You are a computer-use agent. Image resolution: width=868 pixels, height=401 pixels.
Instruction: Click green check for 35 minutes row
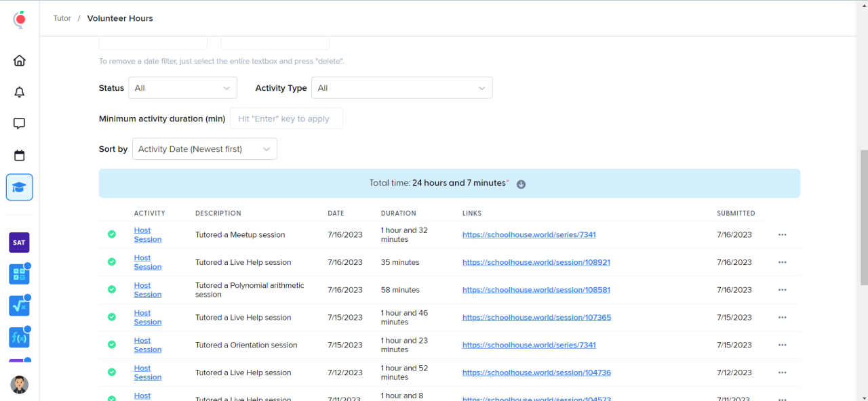pos(112,262)
